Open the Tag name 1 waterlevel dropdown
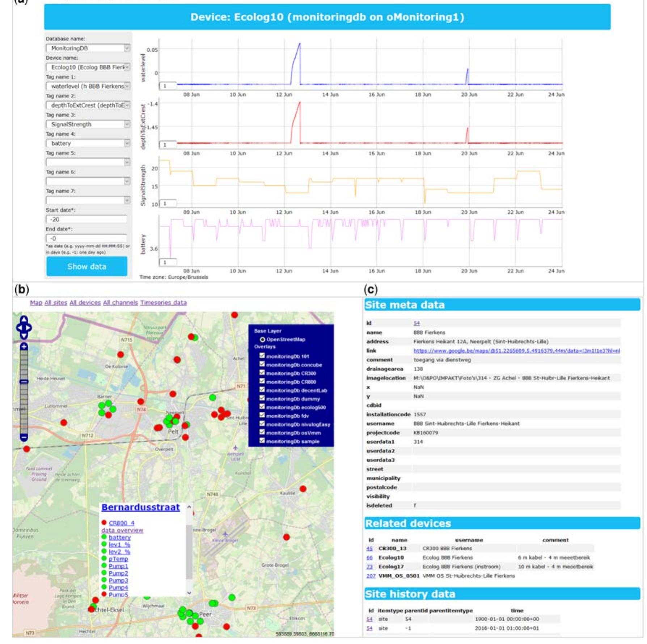The image size is (647, 644). [88, 86]
